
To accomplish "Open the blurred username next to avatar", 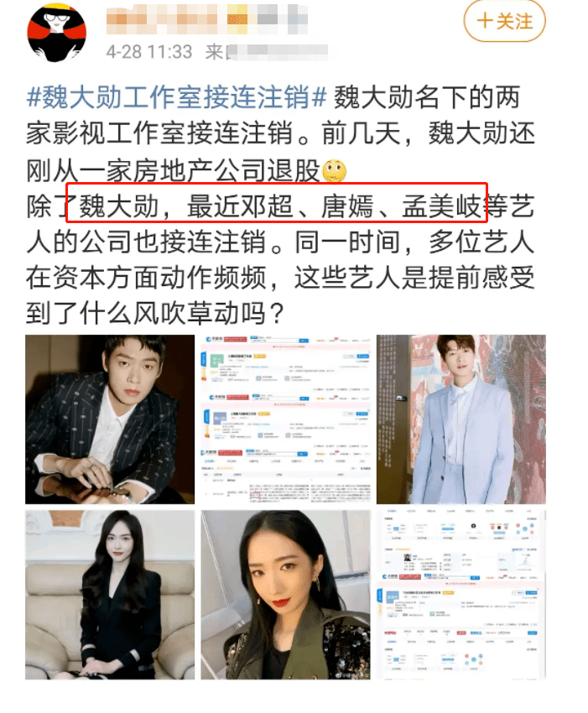I will pos(207,19).
